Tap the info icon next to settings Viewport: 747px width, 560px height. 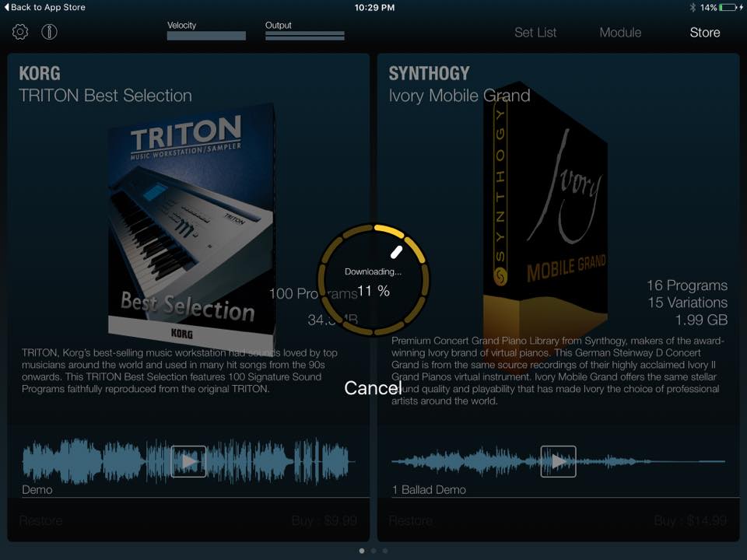(49, 31)
